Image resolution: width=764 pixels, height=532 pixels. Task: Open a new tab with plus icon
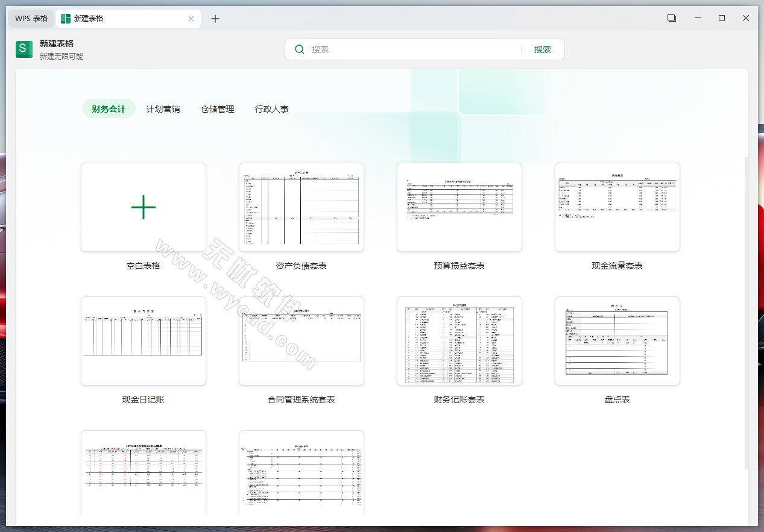(215, 19)
